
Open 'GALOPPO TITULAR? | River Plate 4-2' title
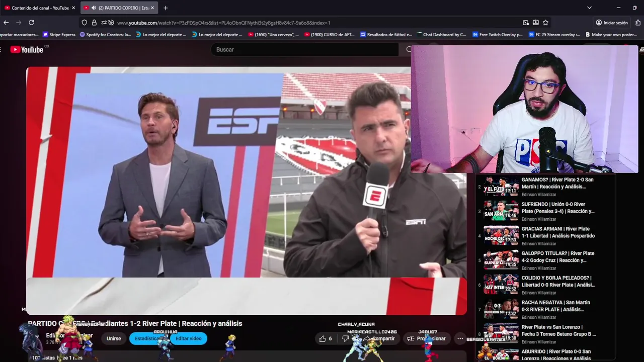(558, 257)
